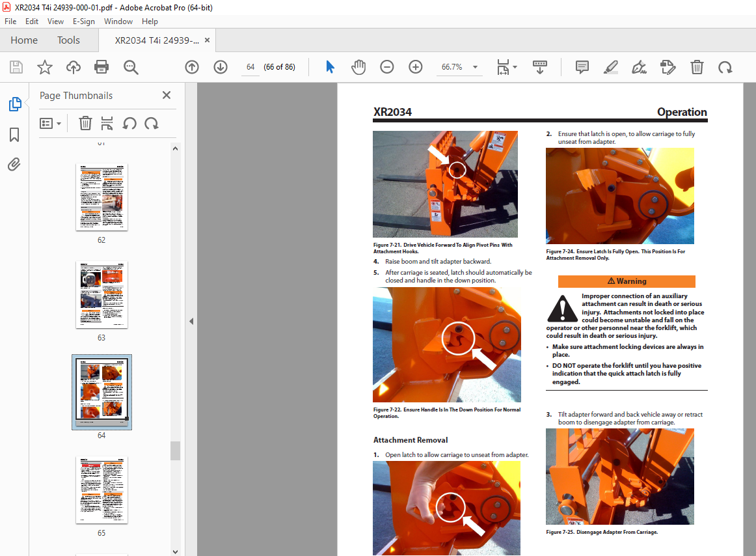Open the Help menu

point(150,21)
